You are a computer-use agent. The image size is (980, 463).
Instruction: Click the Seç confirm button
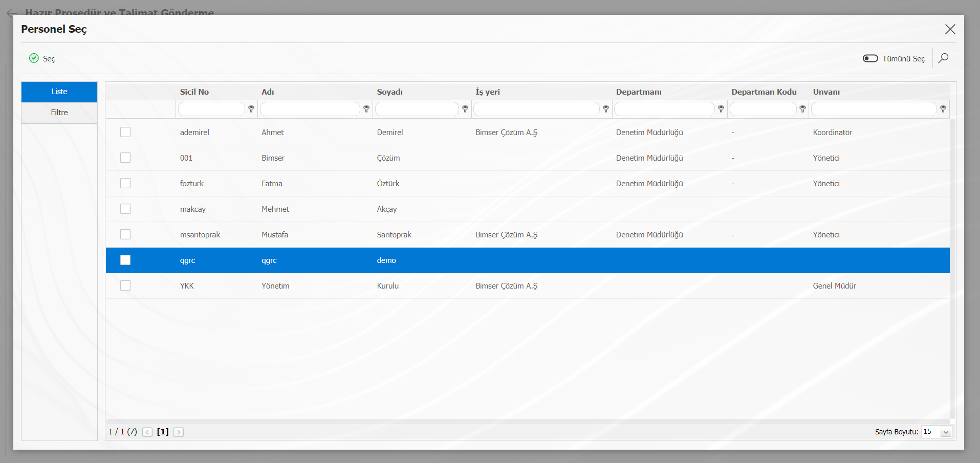(x=42, y=58)
